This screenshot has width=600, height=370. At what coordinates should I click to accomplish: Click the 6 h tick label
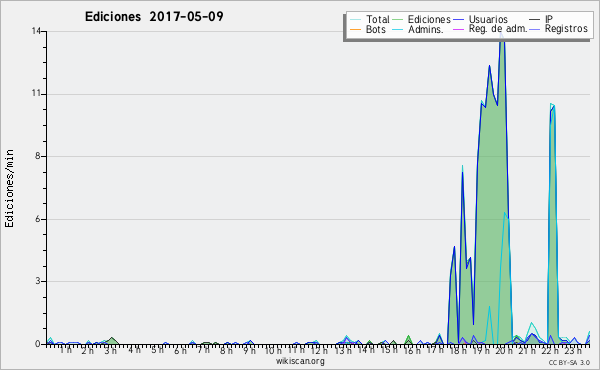coord(180,350)
